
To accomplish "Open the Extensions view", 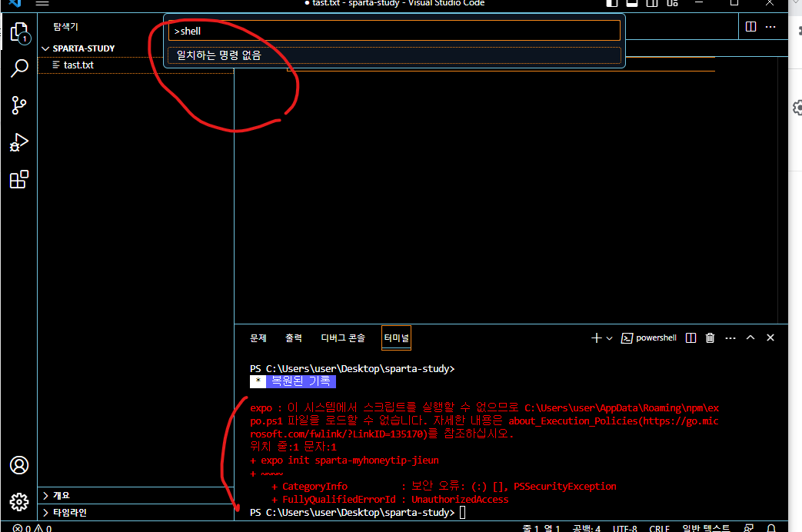I will [x=19, y=179].
